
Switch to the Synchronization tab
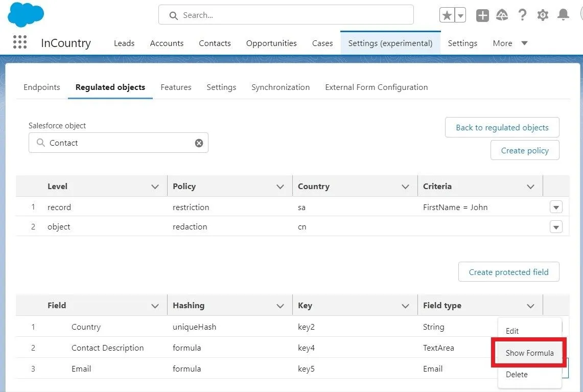(x=281, y=87)
